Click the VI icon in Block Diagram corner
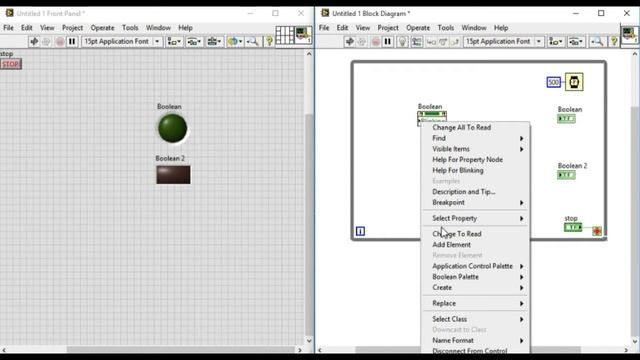 coord(629,35)
